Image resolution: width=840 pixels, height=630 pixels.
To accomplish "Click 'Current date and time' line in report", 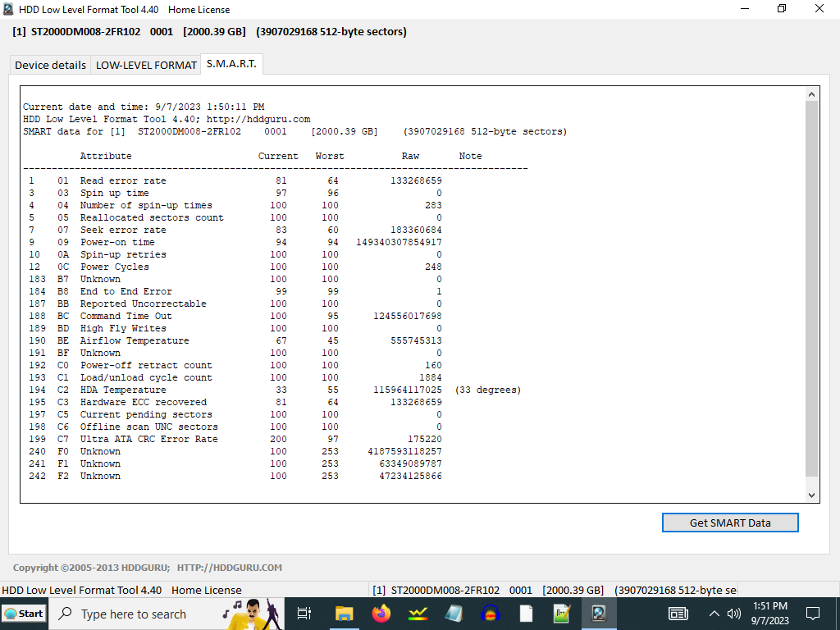I will click(144, 107).
